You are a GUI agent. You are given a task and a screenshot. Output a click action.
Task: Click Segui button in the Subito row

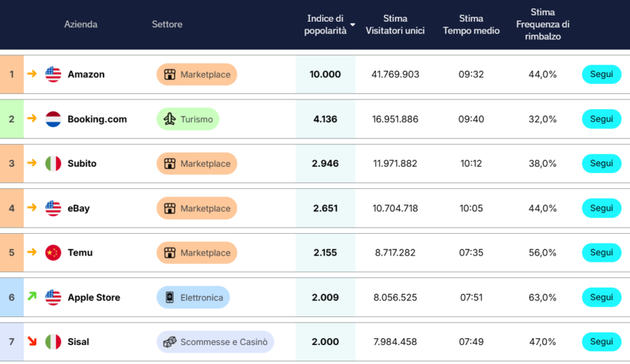coord(601,164)
